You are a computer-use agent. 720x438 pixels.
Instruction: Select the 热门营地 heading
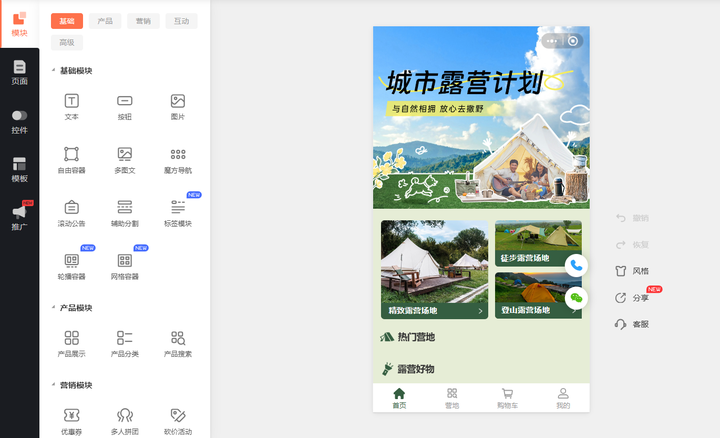[408, 337]
